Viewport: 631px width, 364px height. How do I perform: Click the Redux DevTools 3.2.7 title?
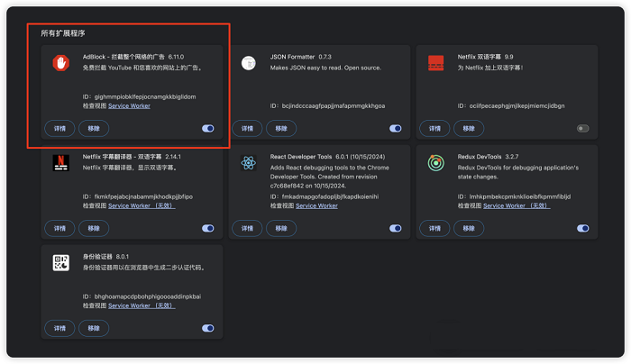(488, 157)
